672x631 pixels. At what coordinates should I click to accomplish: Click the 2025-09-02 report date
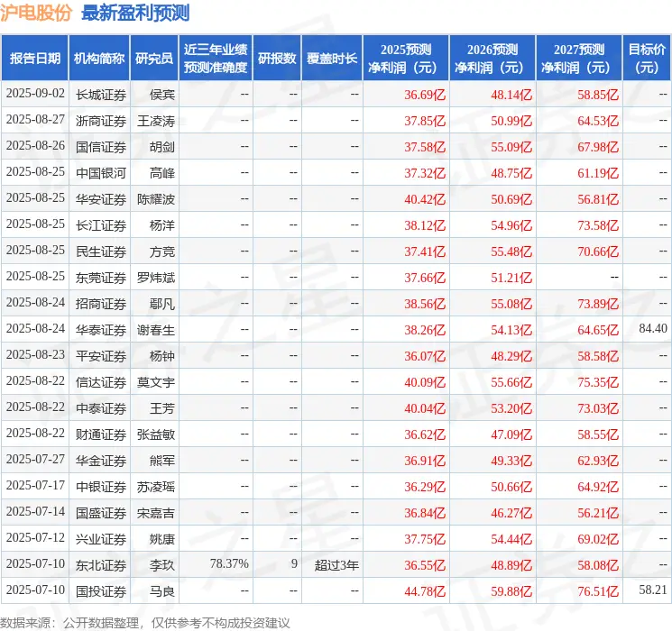coord(35,93)
